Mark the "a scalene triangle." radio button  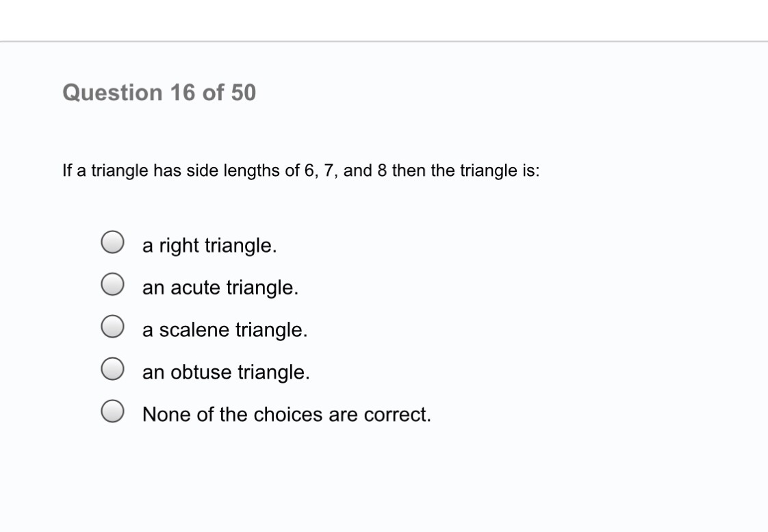[112, 327]
